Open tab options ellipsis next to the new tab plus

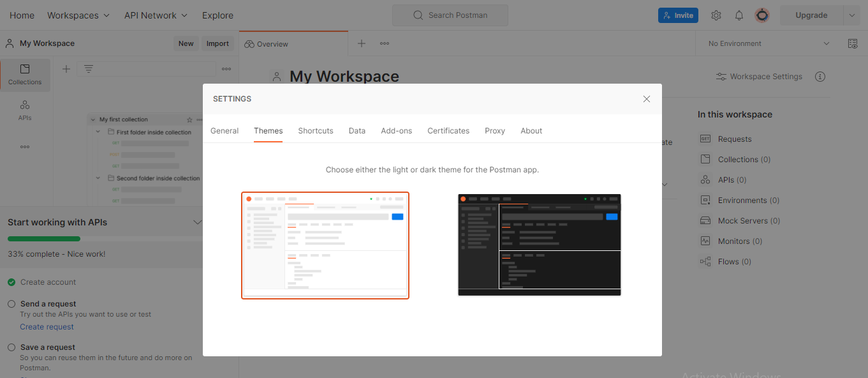tap(385, 43)
